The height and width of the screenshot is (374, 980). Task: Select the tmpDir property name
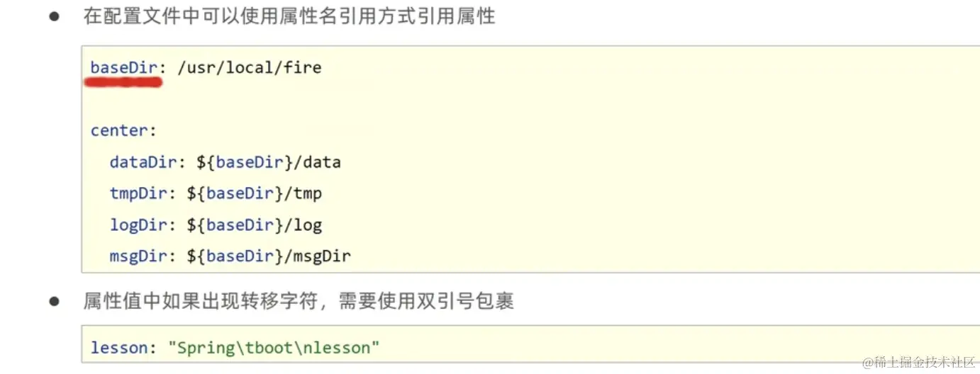138,193
